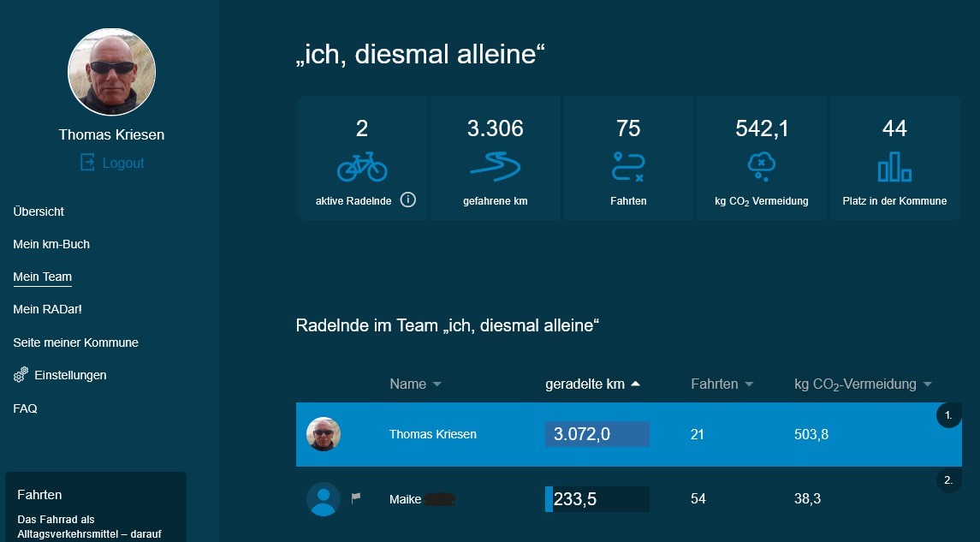Open Mein RADar! page

47,309
